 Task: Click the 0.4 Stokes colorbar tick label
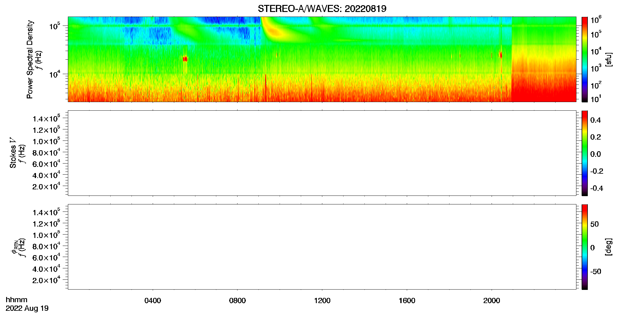595,120
